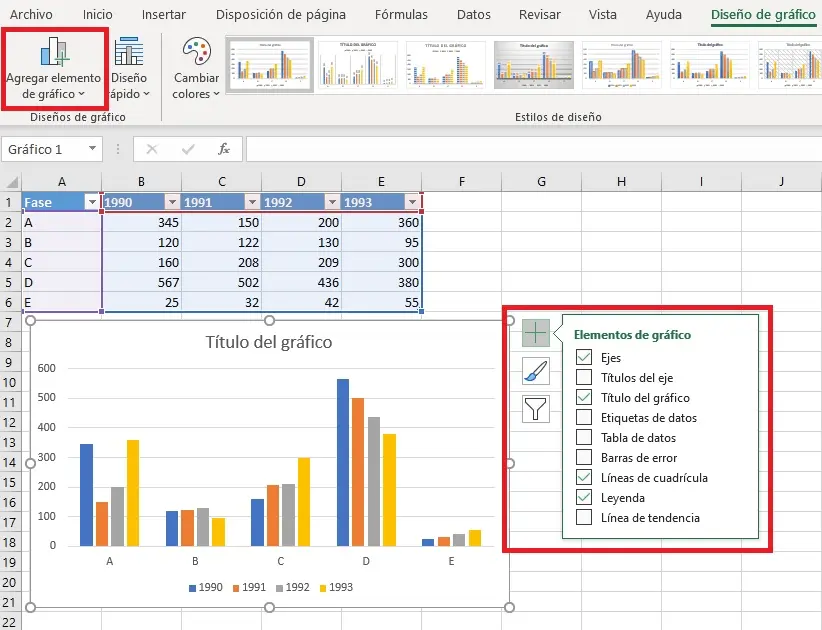Select the first chart style thumbnail

(x=269, y=63)
